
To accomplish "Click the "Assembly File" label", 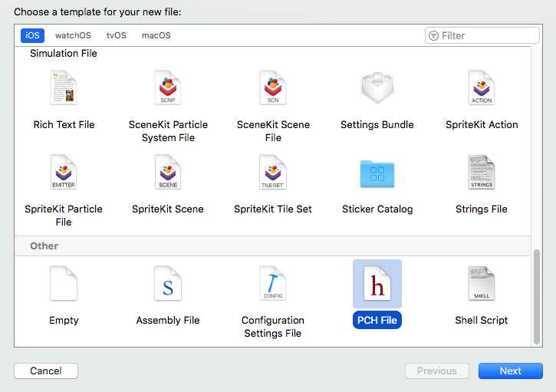I will (x=168, y=320).
